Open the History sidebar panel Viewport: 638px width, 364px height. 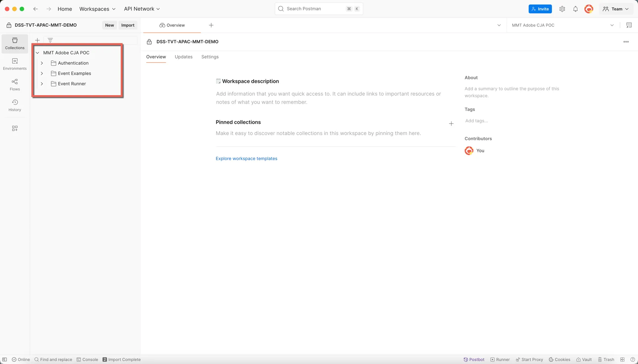click(x=15, y=105)
